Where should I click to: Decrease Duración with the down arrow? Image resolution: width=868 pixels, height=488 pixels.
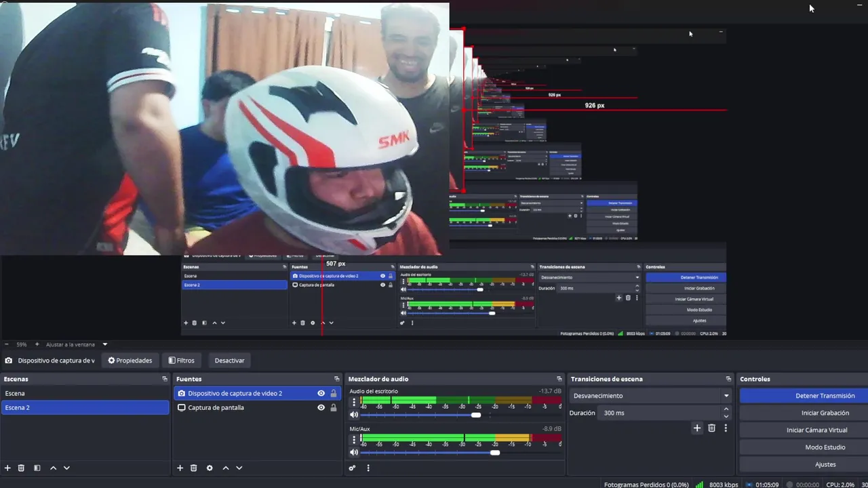pos(726,416)
